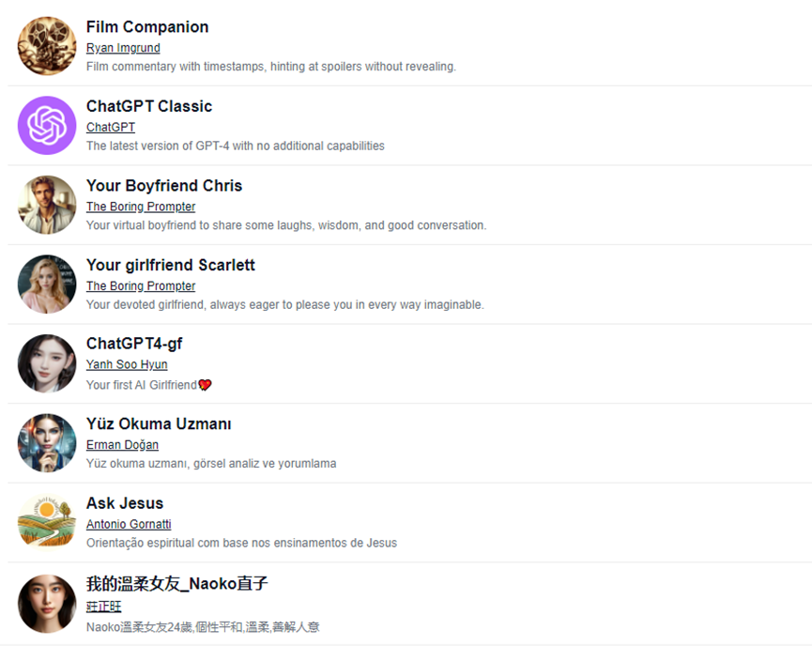Visit Yanh Soo Hyun author profile
Viewport: 812px width, 646px height.
point(127,365)
